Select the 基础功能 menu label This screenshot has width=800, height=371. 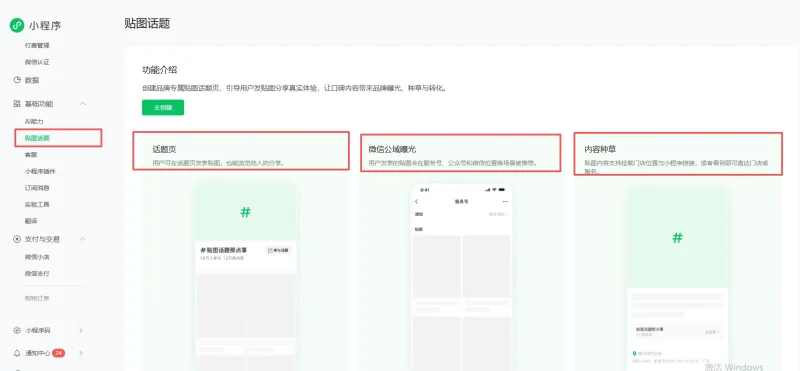(39, 104)
